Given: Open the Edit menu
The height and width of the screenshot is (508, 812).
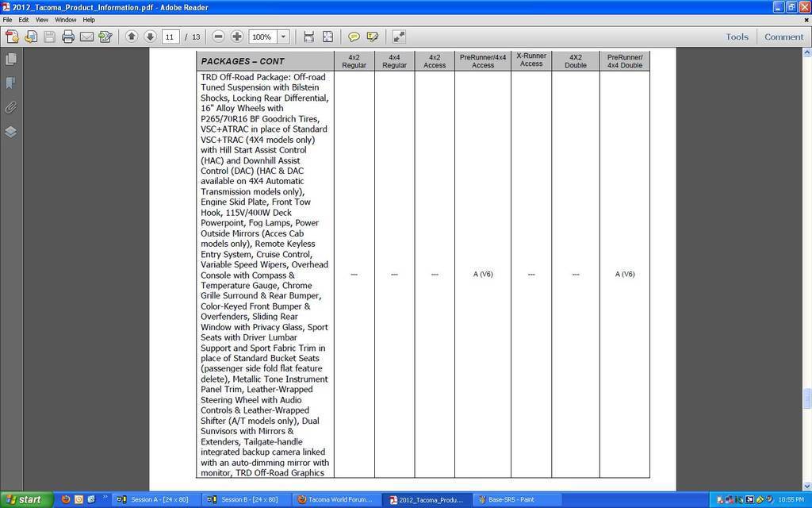Looking at the screenshot, I should point(24,20).
